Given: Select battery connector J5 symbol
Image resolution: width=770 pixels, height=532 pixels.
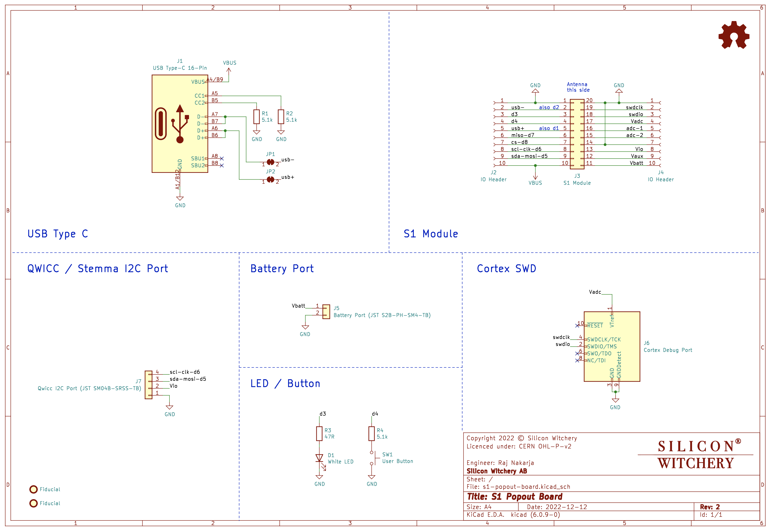Looking at the screenshot, I should [x=326, y=312].
